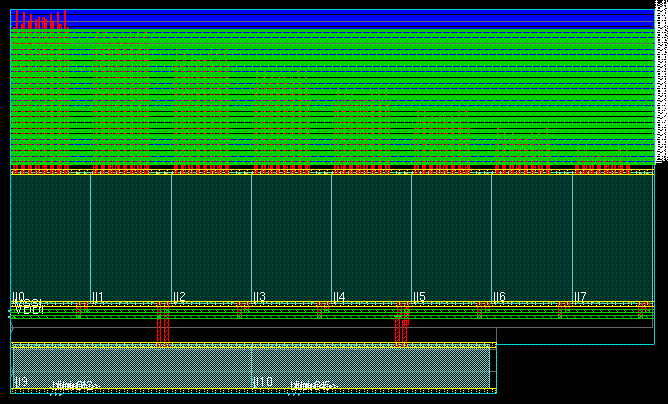Click the I7 instance block
668x404 pixels.
(613, 238)
